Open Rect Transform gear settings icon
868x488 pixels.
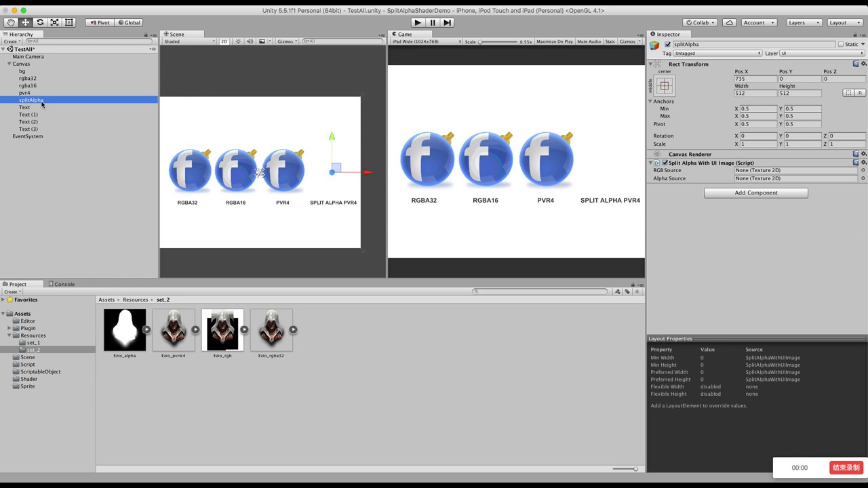click(x=863, y=64)
